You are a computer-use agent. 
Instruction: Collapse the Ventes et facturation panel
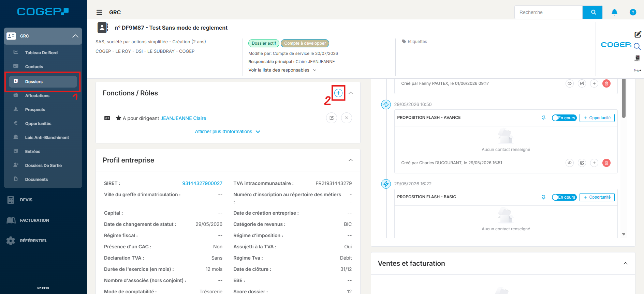point(626,263)
